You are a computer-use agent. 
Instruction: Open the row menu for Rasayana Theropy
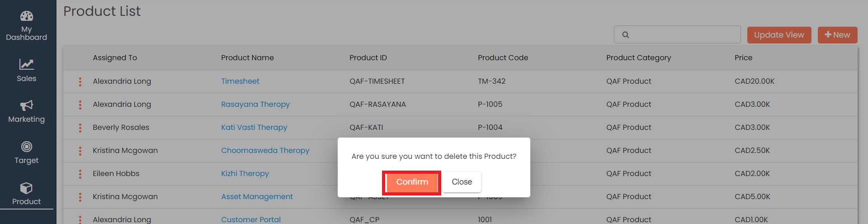click(x=80, y=105)
